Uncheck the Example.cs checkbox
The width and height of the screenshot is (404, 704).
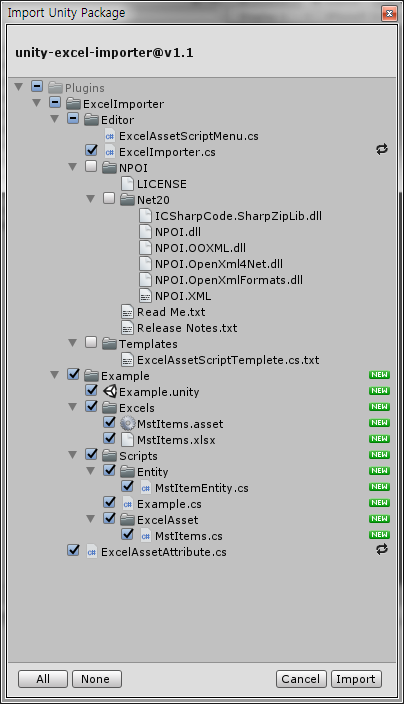click(109, 502)
